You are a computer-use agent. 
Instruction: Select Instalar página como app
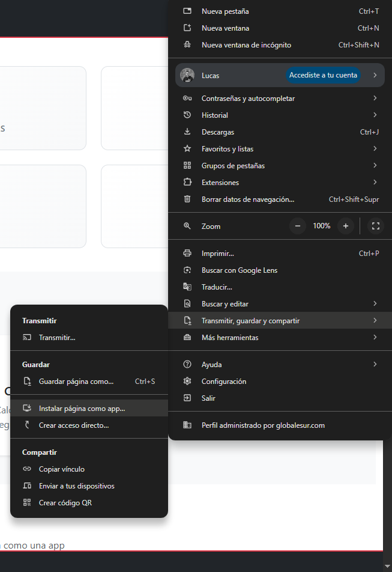pyautogui.click(x=82, y=409)
